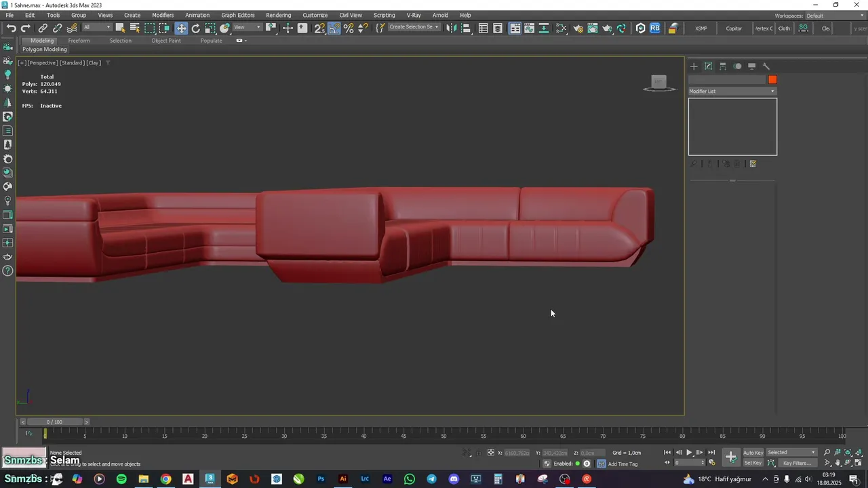
Task: Open the selection filter All dropdown
Action: 97,27
